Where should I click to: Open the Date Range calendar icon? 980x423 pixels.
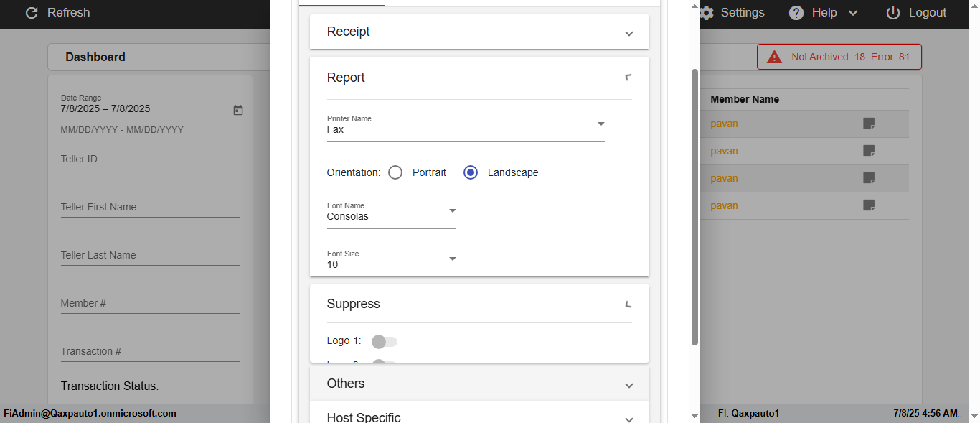[238, 110]
